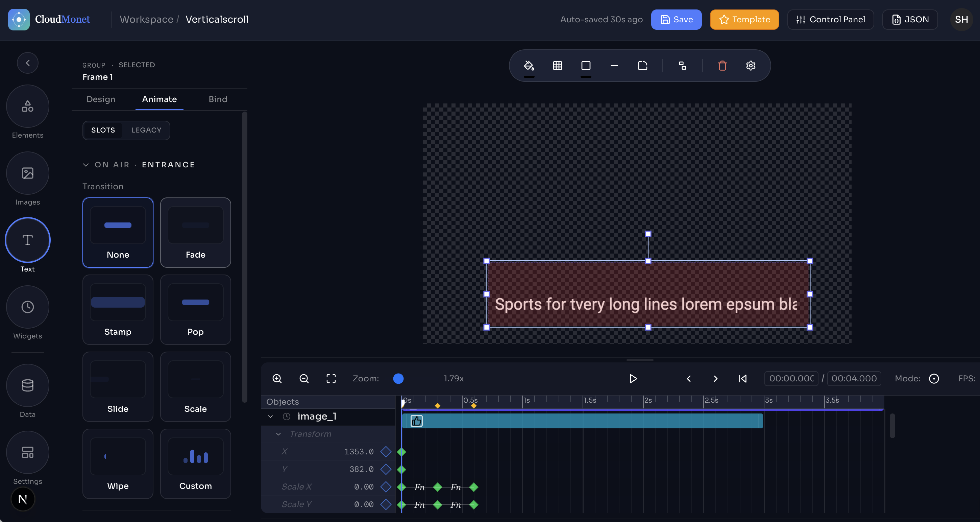Delete the selected frame with trash icon
Image resolution: width=980 pixels, height=522 pixels.
[722, 66]
